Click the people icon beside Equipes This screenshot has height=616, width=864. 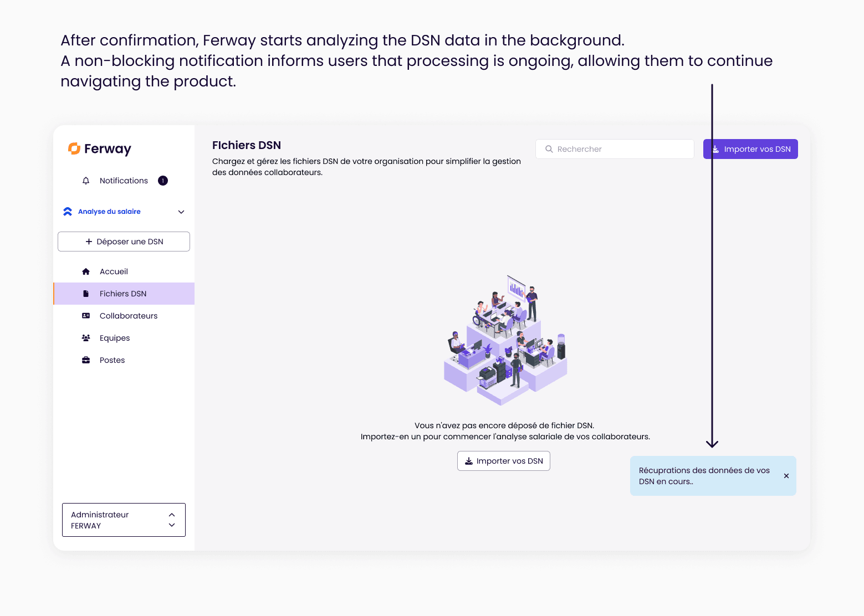[86, 338]
